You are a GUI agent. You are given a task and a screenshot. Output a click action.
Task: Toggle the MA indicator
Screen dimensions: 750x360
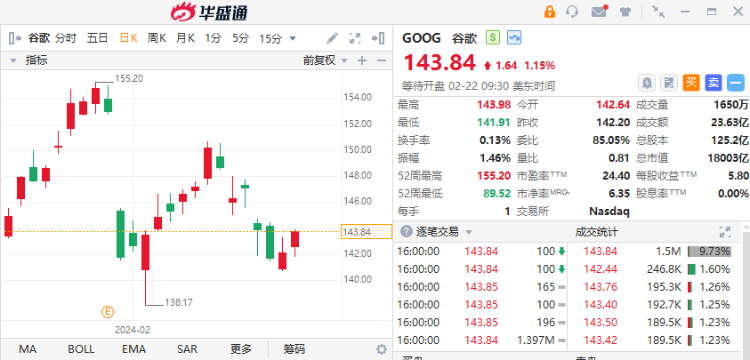(x=28, y=349)
